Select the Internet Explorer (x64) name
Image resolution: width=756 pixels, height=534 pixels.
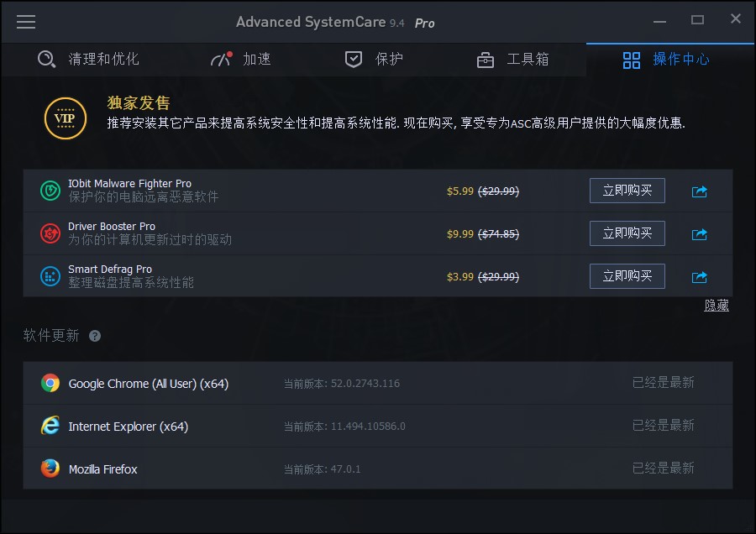[x=129, y=427]
